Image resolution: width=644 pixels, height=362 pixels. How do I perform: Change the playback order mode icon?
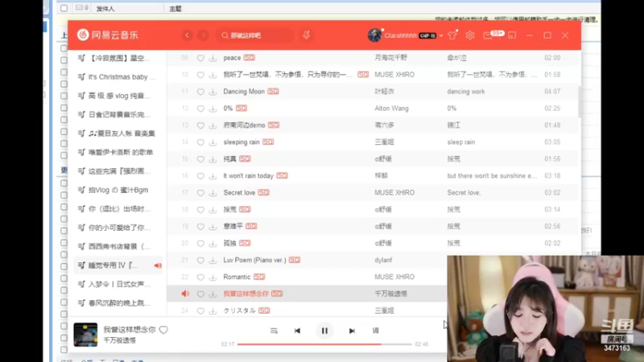(x=274, y=331)
